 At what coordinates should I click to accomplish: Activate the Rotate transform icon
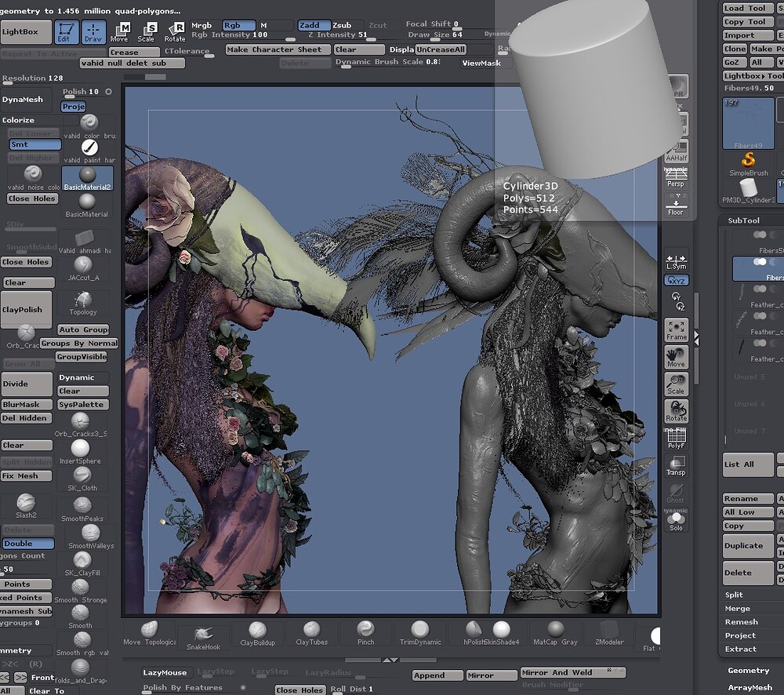click(x=175, y=32)
